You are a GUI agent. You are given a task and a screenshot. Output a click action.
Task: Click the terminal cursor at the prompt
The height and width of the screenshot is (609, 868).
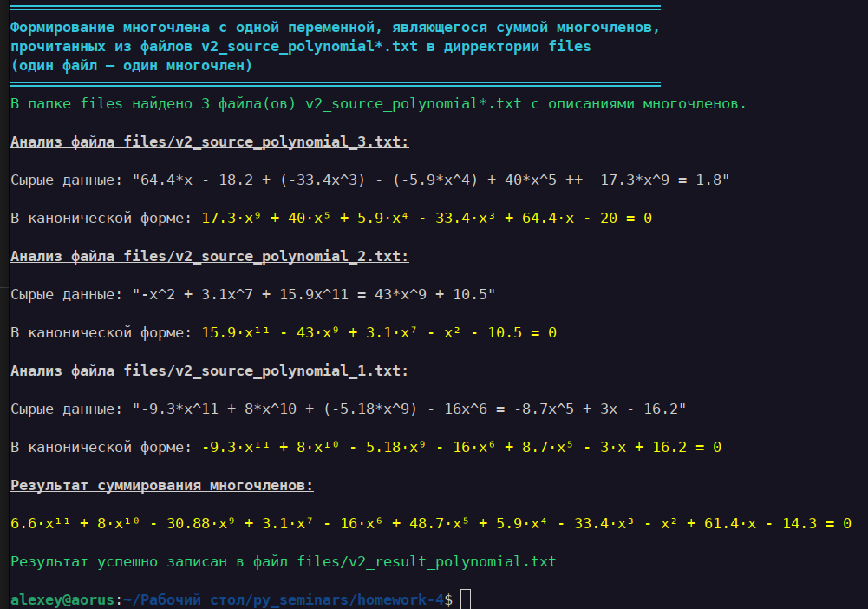click(467, 598)
